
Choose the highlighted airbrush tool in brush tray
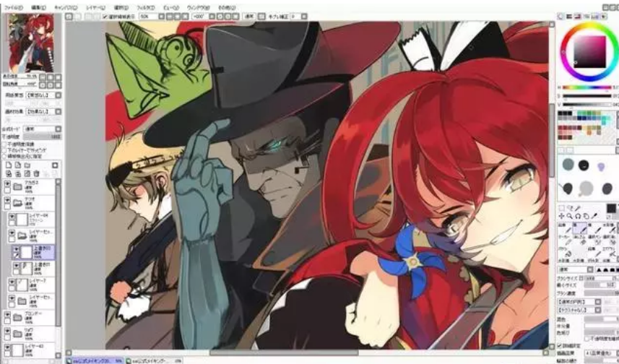coord(579,227)
